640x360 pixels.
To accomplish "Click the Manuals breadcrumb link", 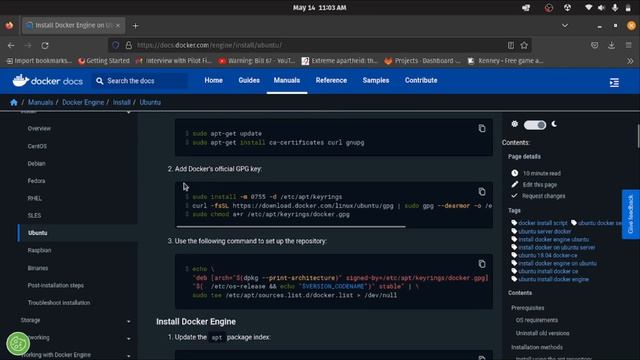I will [40, 102].
